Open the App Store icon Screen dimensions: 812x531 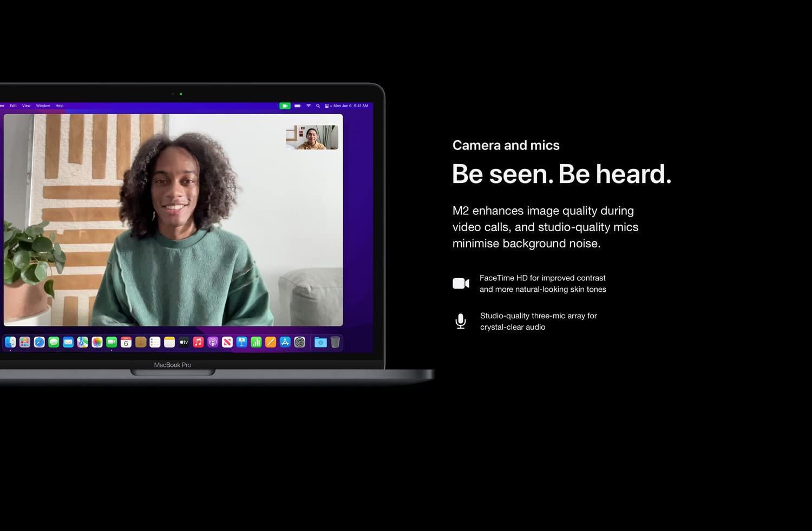pyautogui.click(x=285, y=342)
